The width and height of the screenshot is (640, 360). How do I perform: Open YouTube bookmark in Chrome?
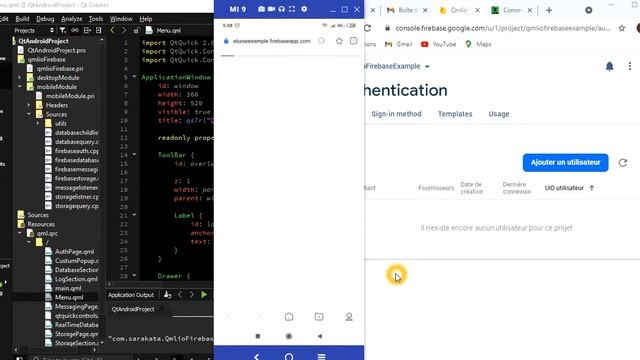click(x=438, y=44)
